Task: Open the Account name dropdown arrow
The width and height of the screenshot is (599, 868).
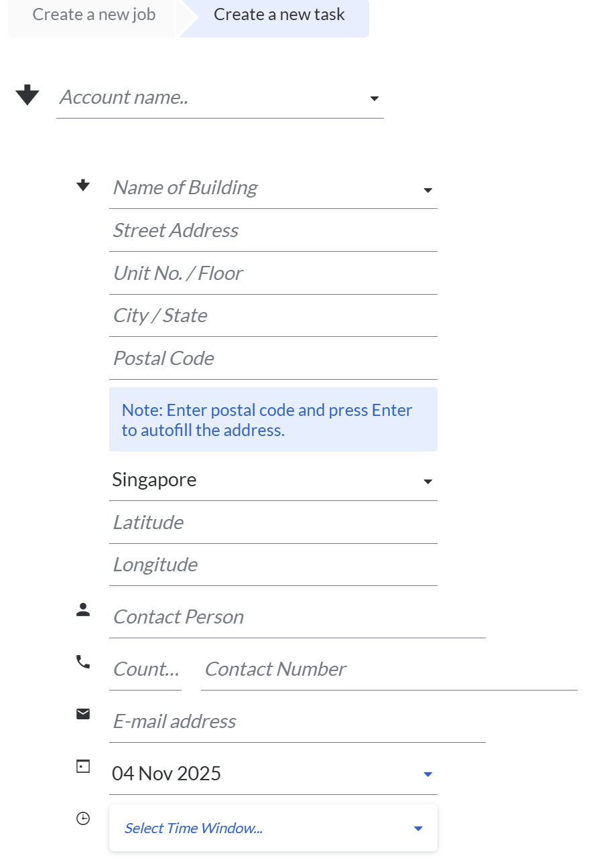Action: 375,98
